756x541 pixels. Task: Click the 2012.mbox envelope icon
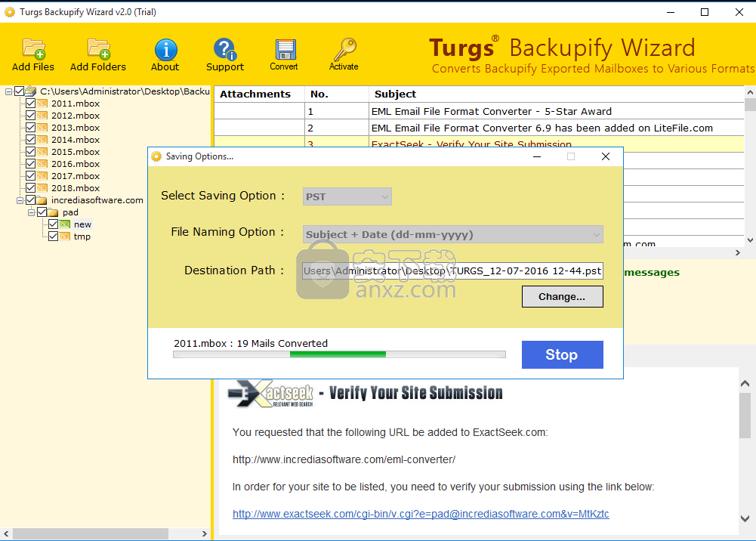click(x=42, y=116)
